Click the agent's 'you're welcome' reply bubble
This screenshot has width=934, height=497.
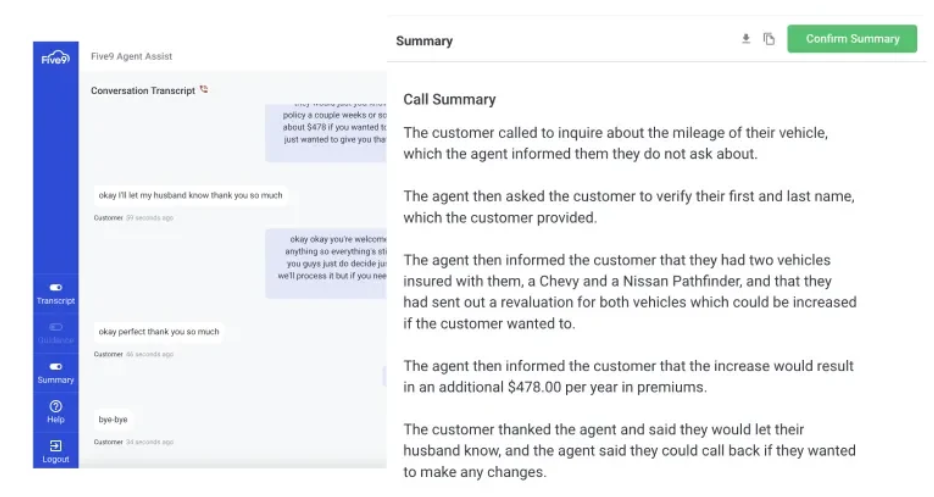point(326,263)
